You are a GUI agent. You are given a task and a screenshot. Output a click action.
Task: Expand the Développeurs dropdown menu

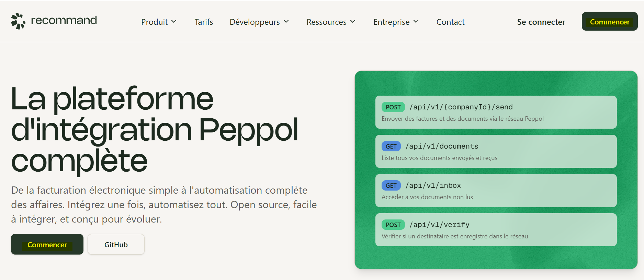click(x=259, y=22)
